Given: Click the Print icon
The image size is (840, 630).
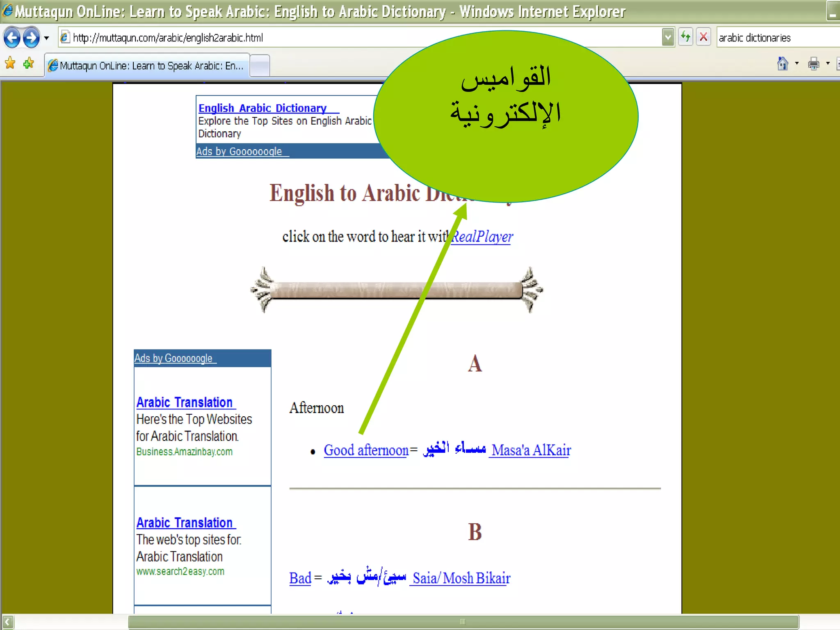Looking at the screenshot, I should pos(813,64).
